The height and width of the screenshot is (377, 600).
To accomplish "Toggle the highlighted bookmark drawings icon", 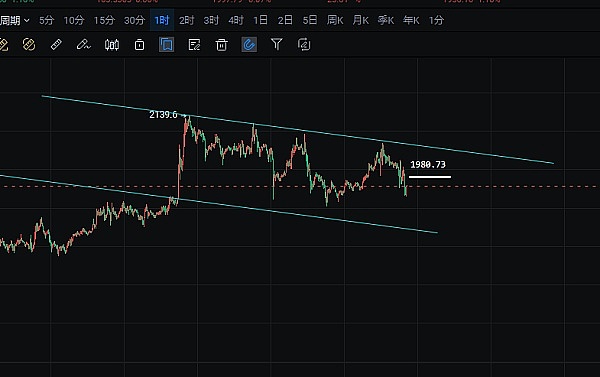I will [166, 45].
